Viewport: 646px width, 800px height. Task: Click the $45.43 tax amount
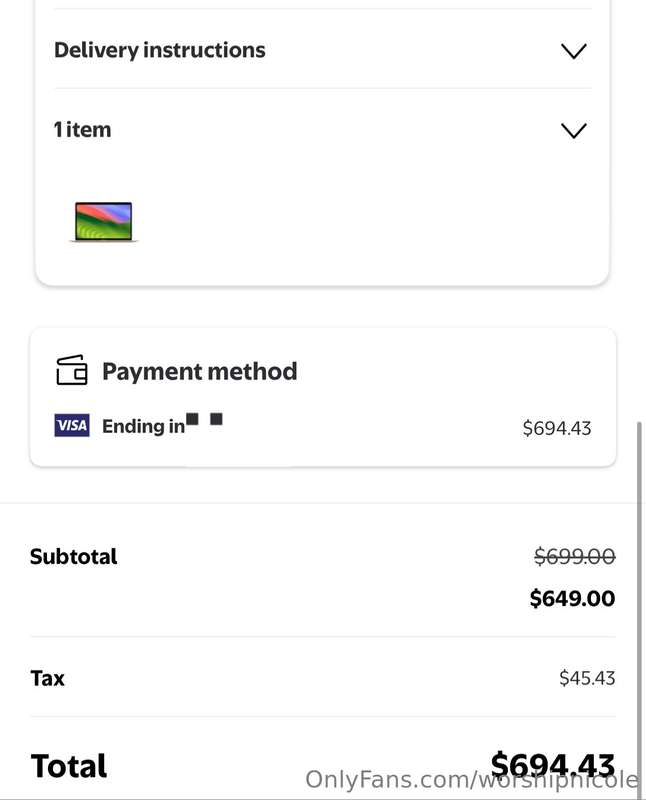click(587, 678)
